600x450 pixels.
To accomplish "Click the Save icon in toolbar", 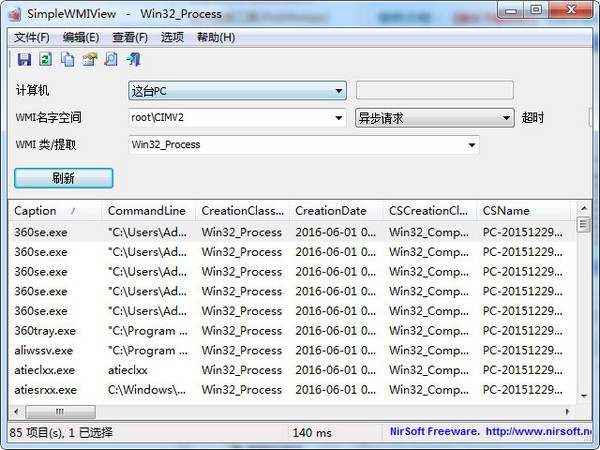I will click(x=24, y=60).
